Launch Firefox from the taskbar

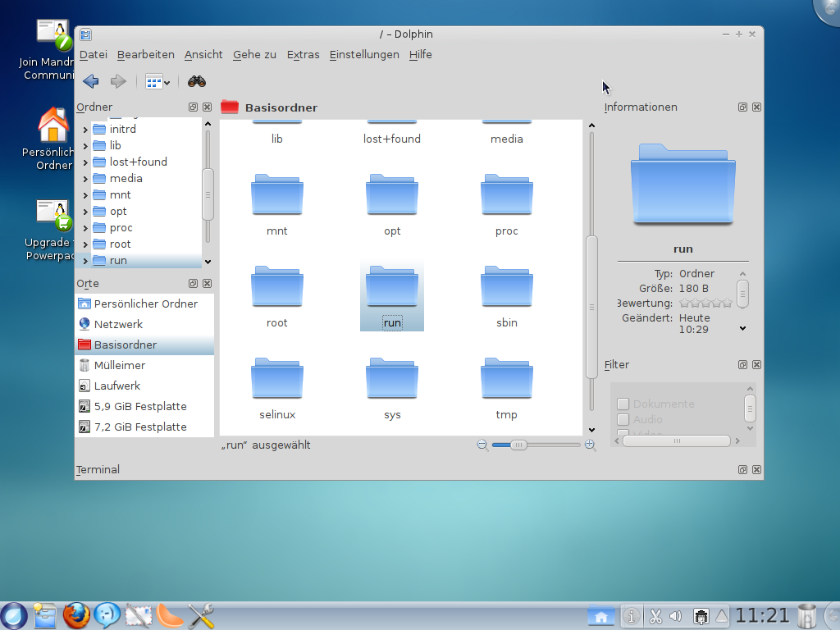(x=76, y=614)
